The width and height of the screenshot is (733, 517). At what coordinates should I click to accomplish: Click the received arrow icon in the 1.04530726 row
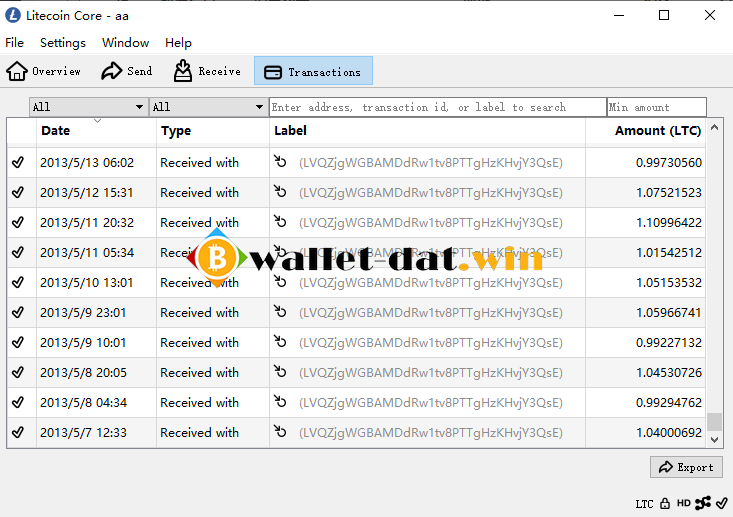pyautogui.click(x=280, y=371)
